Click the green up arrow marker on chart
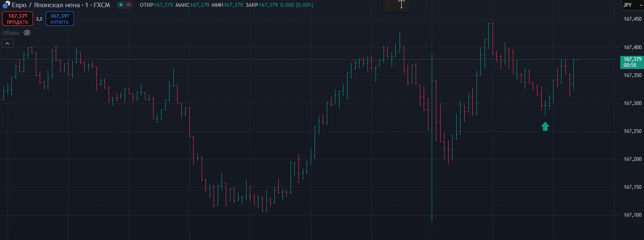644x240 pixels. click(545, 126)
